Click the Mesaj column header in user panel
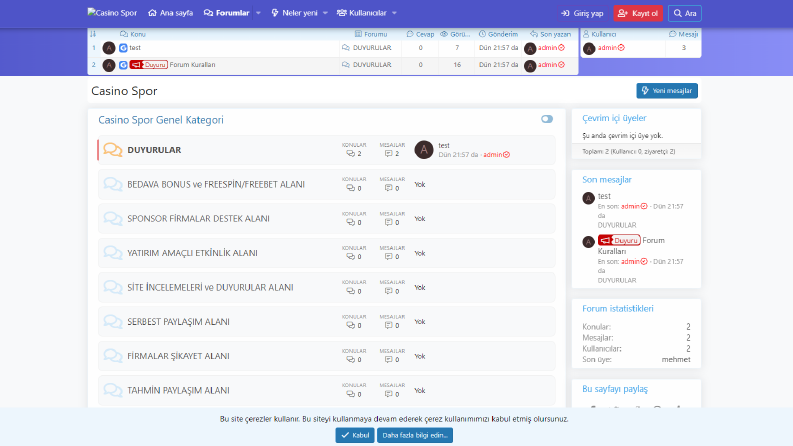The height and width of the screenshot is (446, 793). point(683,34)
